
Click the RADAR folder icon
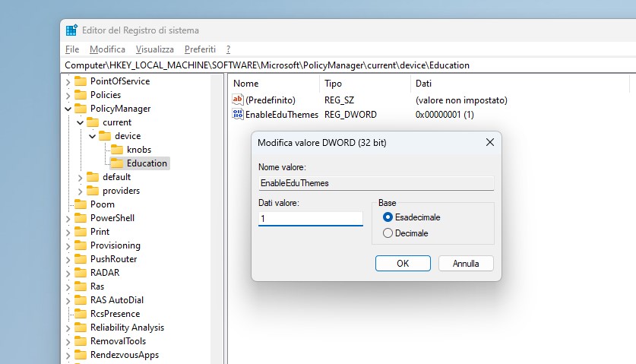click(81, 273)
